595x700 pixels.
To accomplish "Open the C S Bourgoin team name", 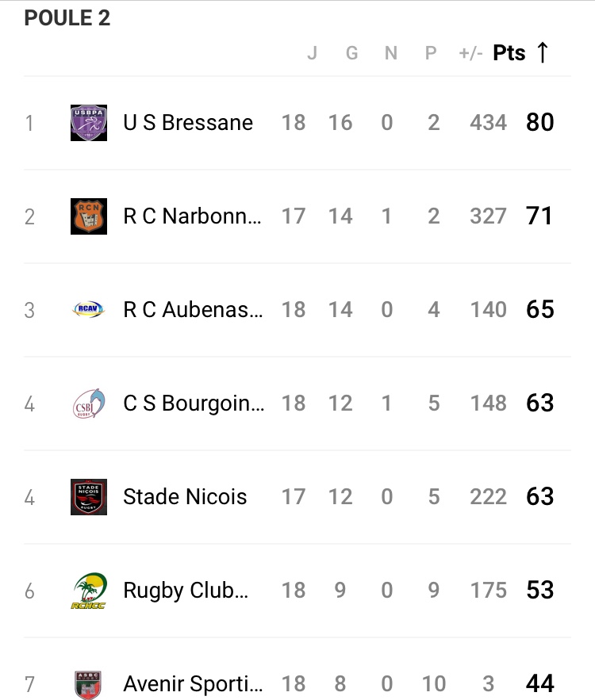I will [x=194, y=404].
